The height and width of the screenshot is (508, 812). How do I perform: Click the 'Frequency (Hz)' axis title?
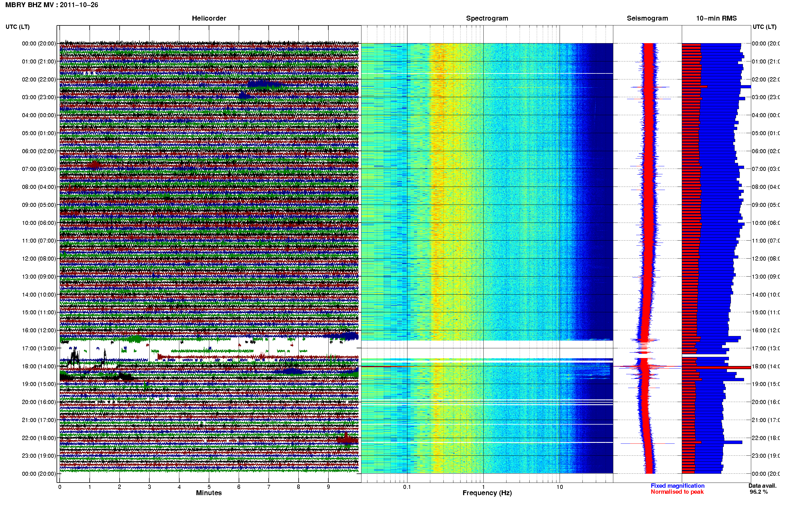(487, 493)
